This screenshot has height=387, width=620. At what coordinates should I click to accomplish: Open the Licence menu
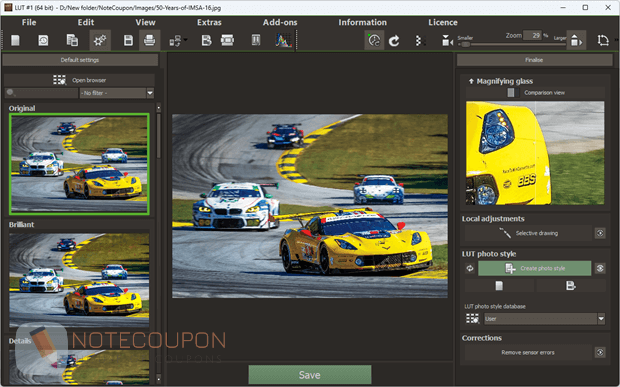tap(443, 23)
